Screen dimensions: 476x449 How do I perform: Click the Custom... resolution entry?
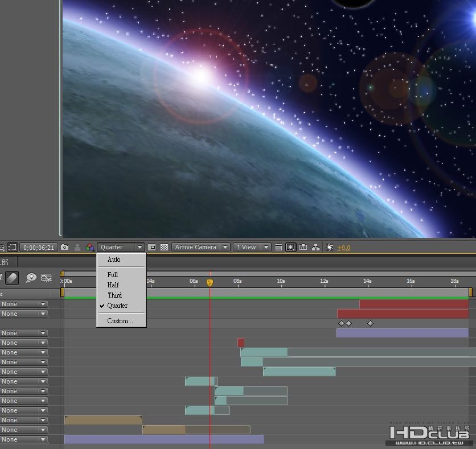tap(120, 321)
